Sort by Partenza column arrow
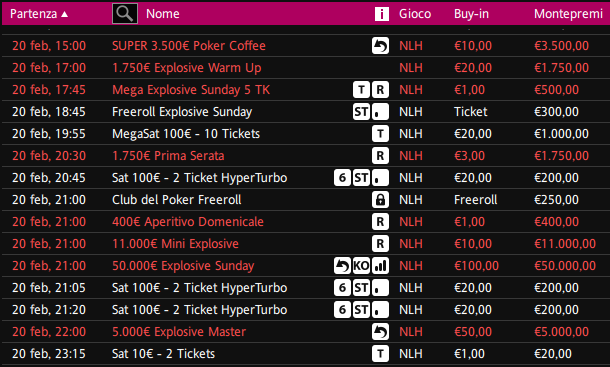Screen dimensions: 610x367 [65, 14]
